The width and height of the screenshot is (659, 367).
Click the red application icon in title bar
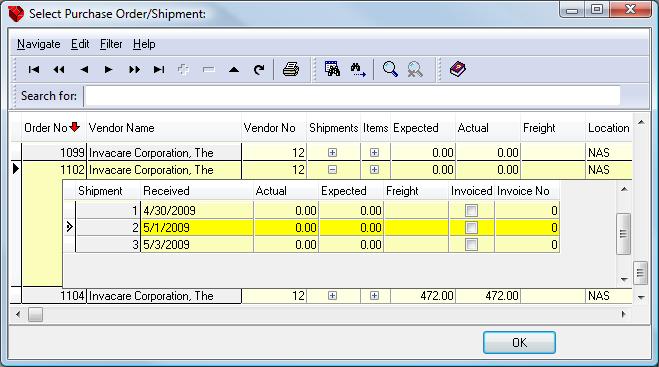[x=16, y=13]
